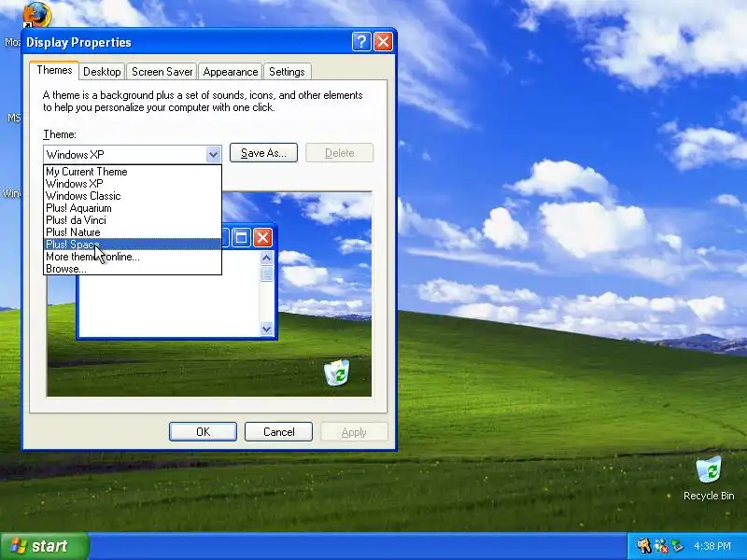Viewport: 747px width, 560px height.
Task: Cancel the Display Properties dialog
Action: (x=278, y=432)
